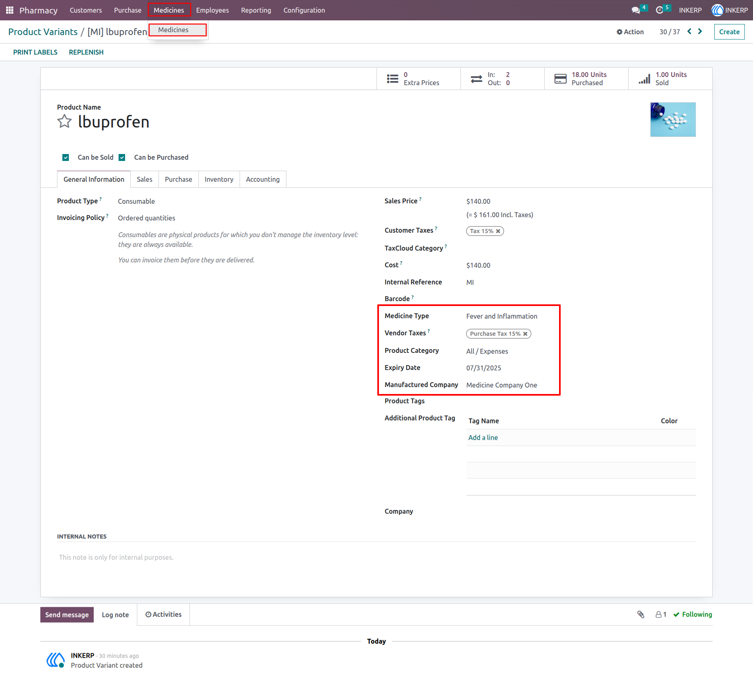Viewport: 753px width, 700px height.
Task: Go back to Product Variants breadcrumb
Action: coord(43,32)
